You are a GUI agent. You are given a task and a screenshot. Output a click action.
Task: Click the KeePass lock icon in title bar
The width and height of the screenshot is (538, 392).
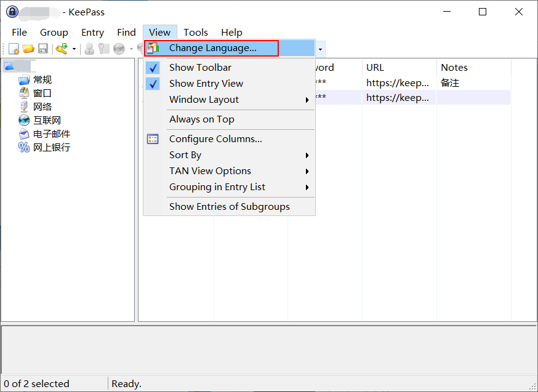(x=12, y=12)
